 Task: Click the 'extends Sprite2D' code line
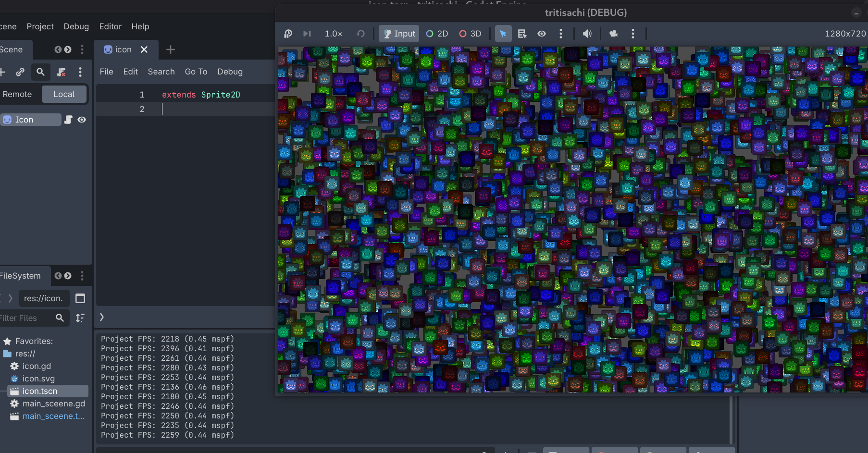coord(201,95)
